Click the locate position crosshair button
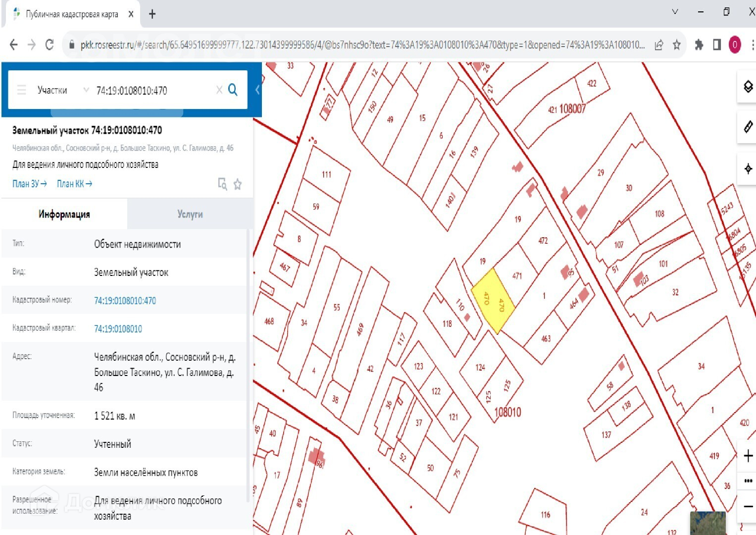The height and width of the screenshot is (535, 756). click(747, 168)
